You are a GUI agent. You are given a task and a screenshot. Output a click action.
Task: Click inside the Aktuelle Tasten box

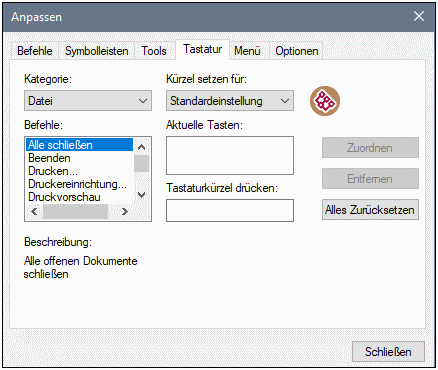click(230, 155)
